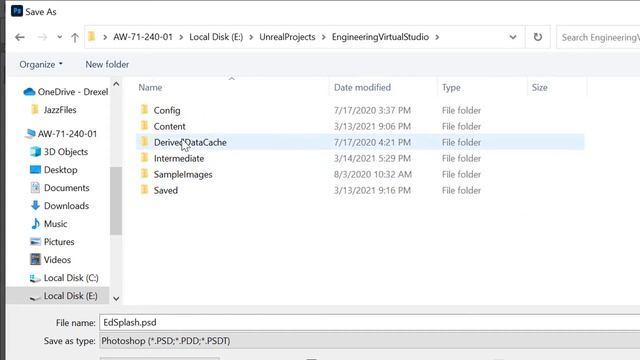This screenshot has width=640, height=360.
Task: Click the sidebar scroll down arrow
Action: (x=116, y=299)
